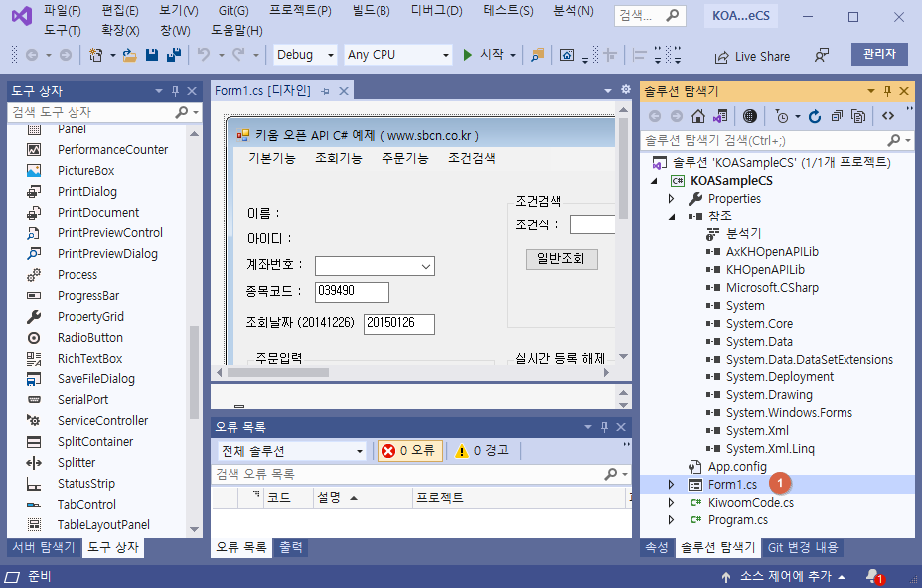Viewport: 922px width, 588px height.
Task: Open the 편집(E) menu
Action: (x=120, y=11)
